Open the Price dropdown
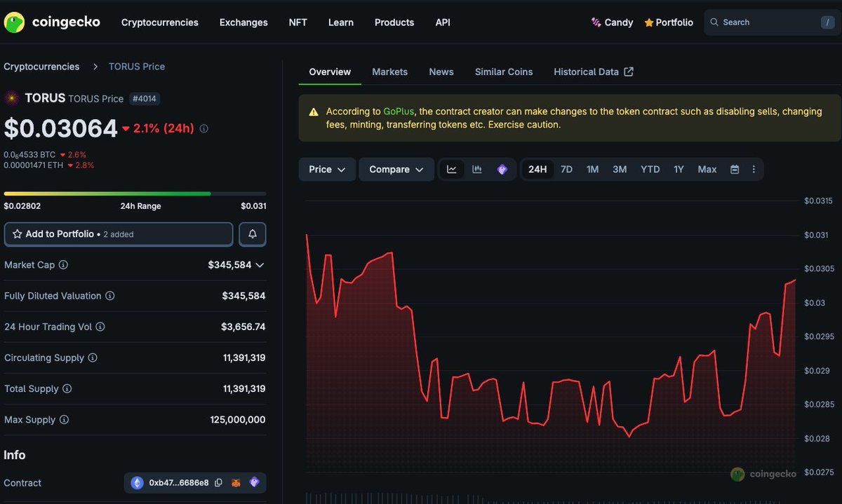Image resolution: width=842 pixels, height=504 pixels. pyautogui.click(x=327, y=170)
